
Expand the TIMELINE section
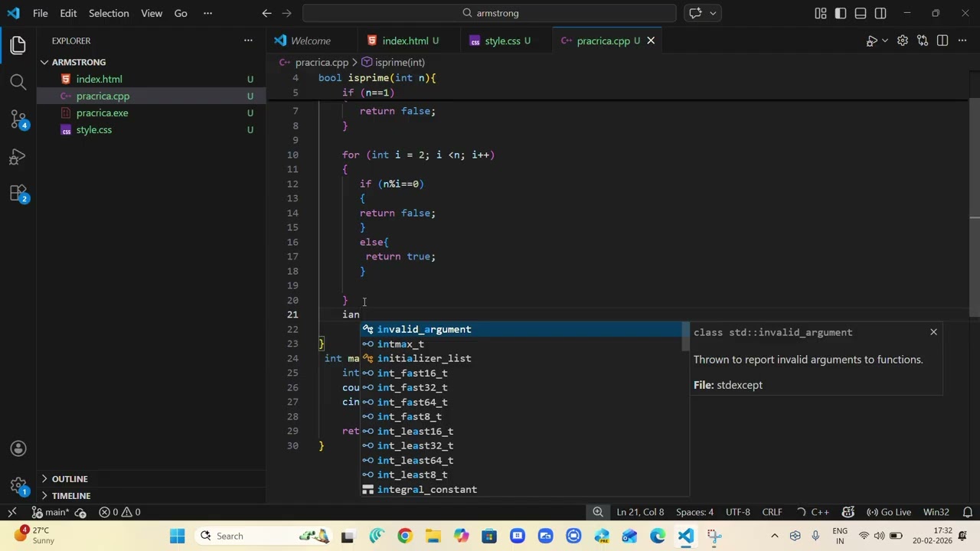pyautogui.click(x=152, y=495)
